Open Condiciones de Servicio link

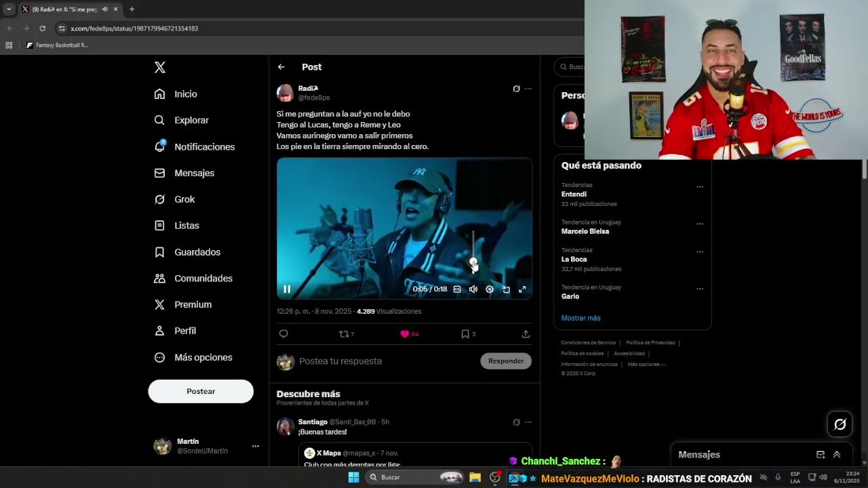point(589,343)
